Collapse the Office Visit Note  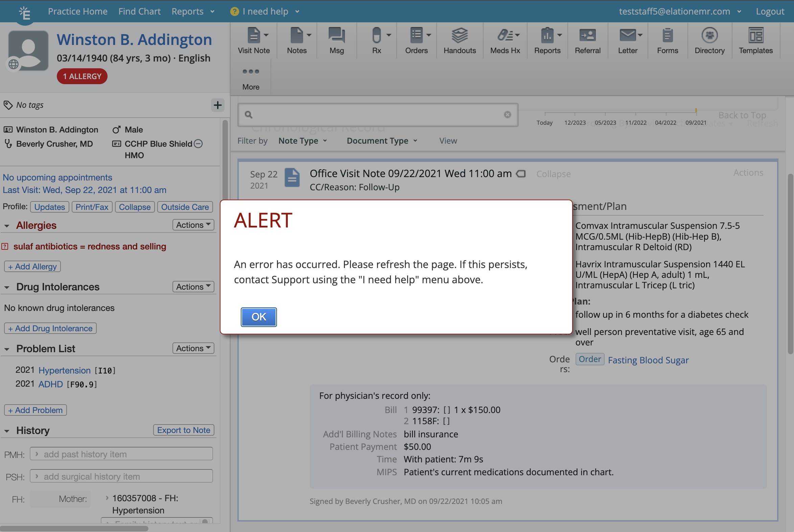pos(553,174)
